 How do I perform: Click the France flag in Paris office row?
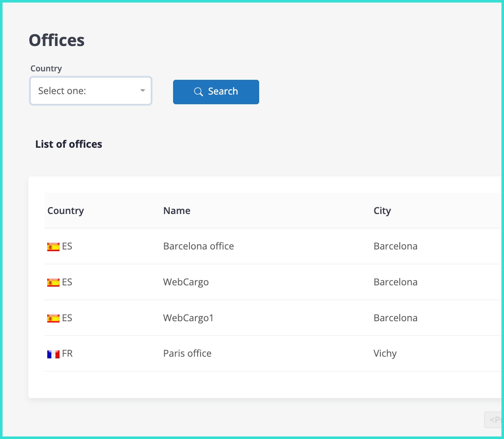pos(53,354)
